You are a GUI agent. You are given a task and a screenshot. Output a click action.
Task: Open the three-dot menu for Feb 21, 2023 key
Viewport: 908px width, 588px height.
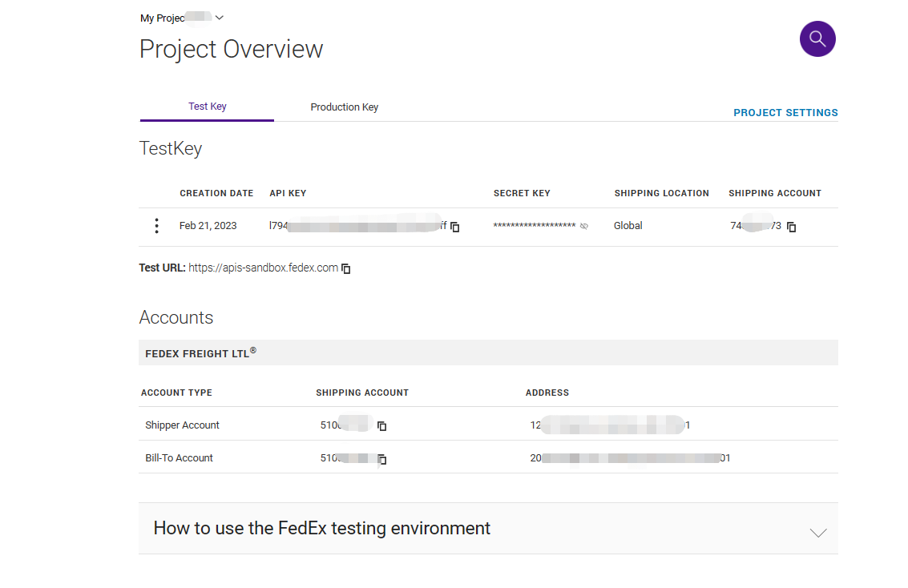tap(156, 226)
